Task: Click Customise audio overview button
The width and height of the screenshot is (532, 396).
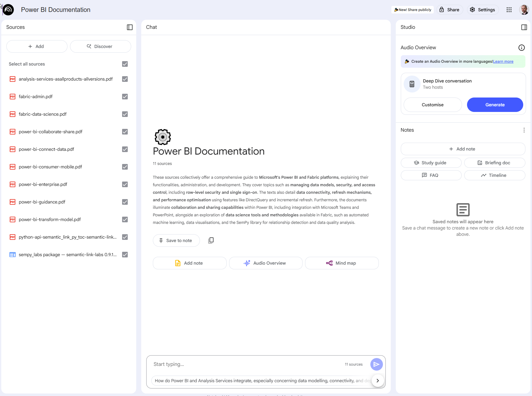Action: click(x=433, y=105)
